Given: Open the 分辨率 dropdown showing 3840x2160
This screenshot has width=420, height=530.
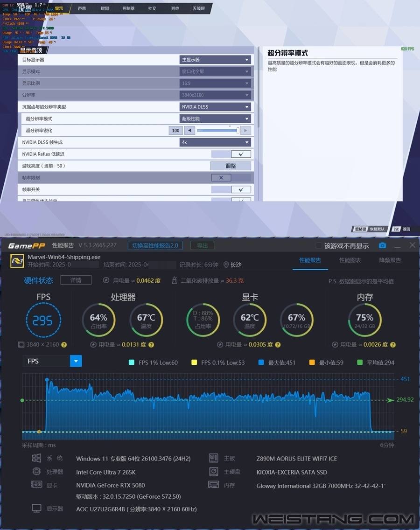Looking at the screenshot, I should point(215,95).
